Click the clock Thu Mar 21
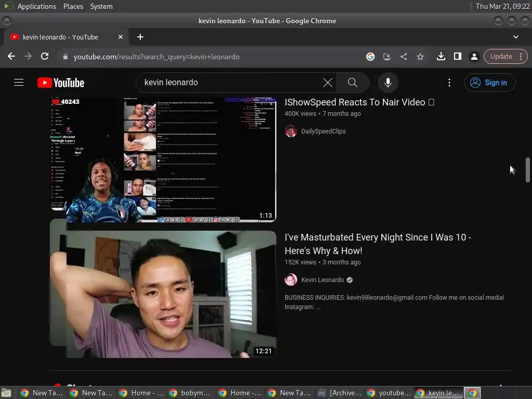The height and width of the screenshot is (399, 532). (502, 6)
